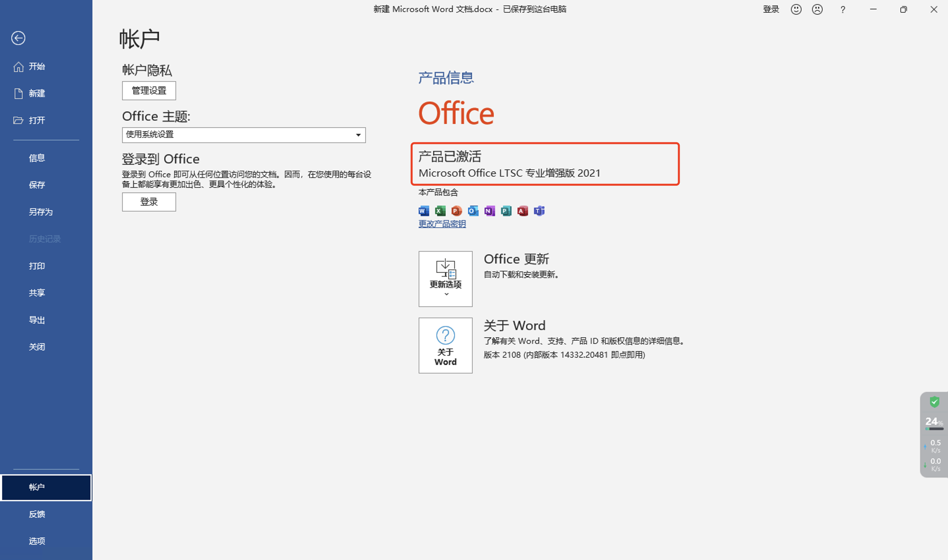Click the Teams app icon under 本产品包含
The height and width of the screenshot is (560, 948).
point(540,211)
